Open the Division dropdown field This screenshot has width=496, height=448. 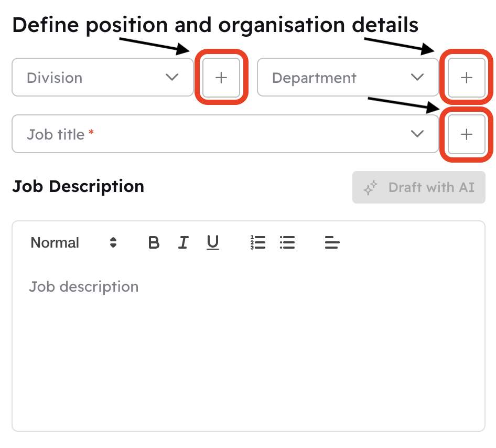[x=103, y=78]
